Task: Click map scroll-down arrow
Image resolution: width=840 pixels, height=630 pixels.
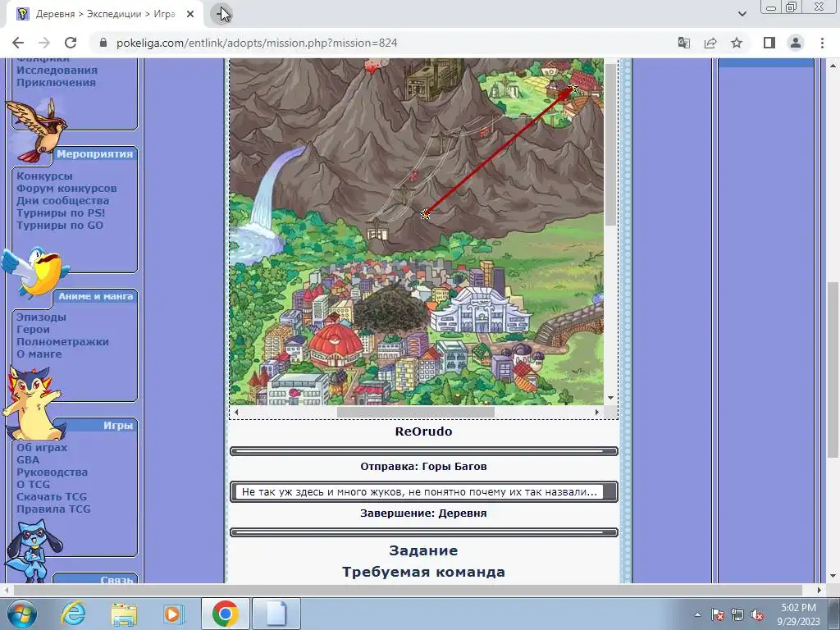Action: (x=610, y=398)
